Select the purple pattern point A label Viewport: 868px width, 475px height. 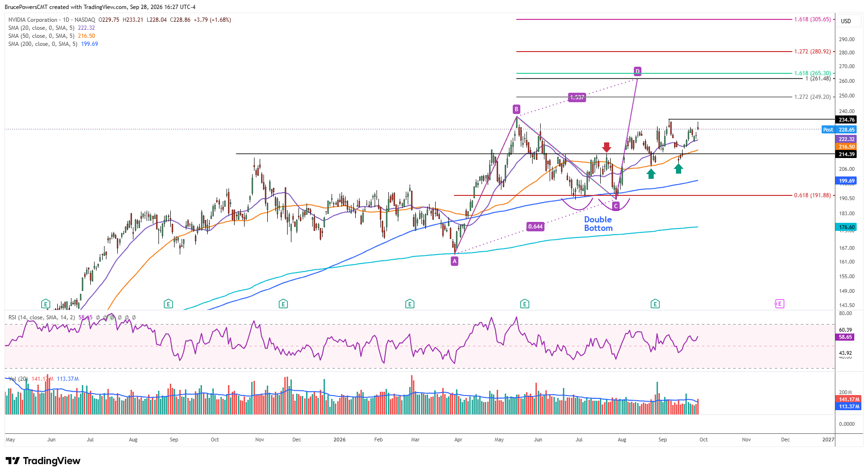(455, 261)
